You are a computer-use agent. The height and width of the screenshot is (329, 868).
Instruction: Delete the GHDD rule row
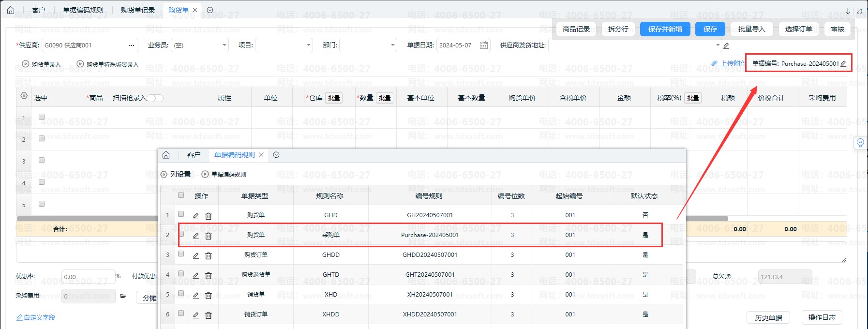click(209, 255)
